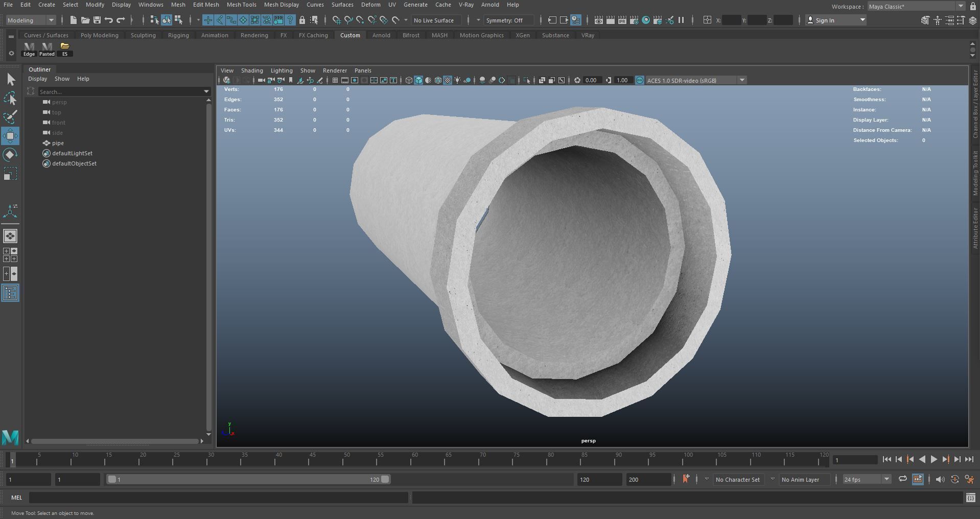
Task: Toggle smooth shaded display mode
Action: click(x=418, y=80)
